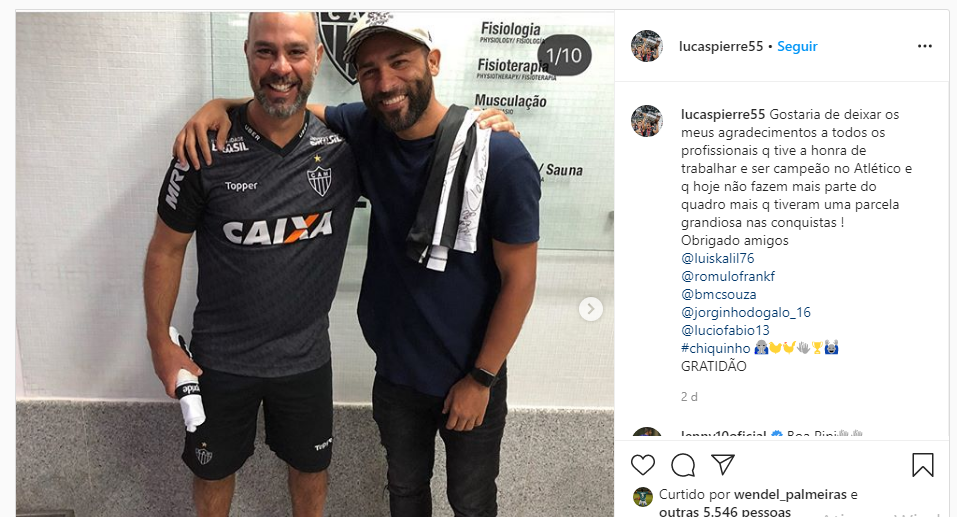Image resolution: width=957 pixels, height=517 pixels.
Task: Like the post with the heart icon
Action: point(643,465)
